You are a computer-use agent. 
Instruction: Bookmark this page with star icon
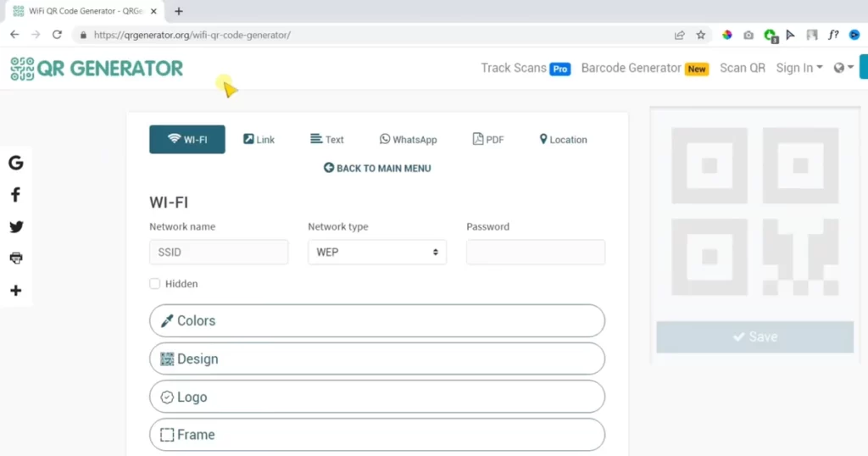(701, 35)
